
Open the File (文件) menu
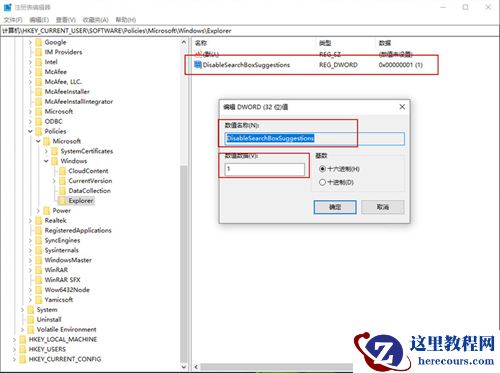(13, 20)
